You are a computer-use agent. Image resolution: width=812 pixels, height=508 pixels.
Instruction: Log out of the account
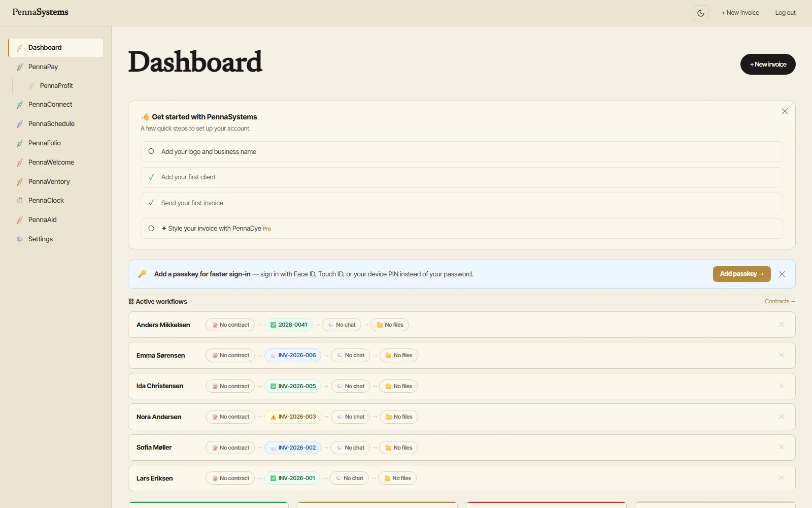tap(785, 13)
